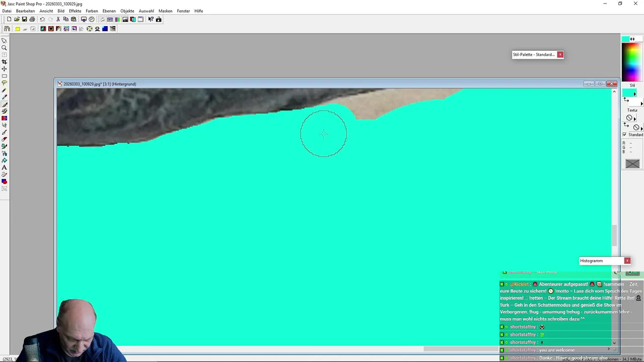Open the Fenster menu
This screenshot has width=644, height=362.
184,11
